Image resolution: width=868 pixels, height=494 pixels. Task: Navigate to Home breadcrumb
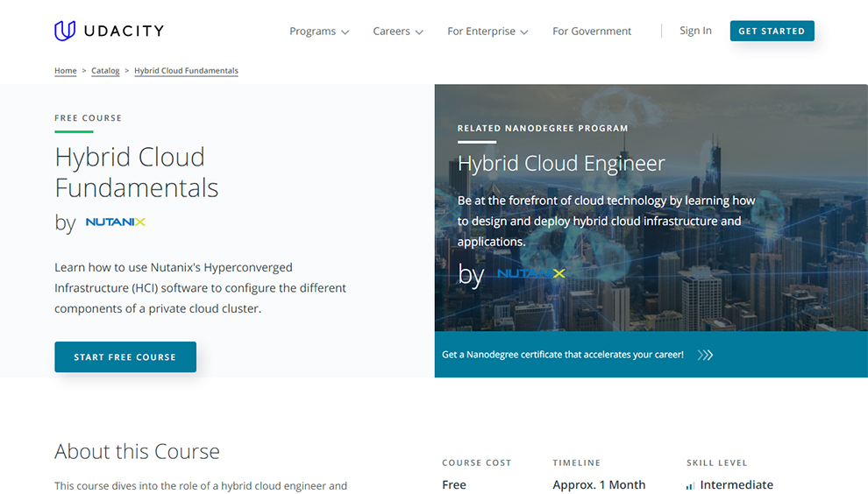pyautogui.click(x=66, y=71)
